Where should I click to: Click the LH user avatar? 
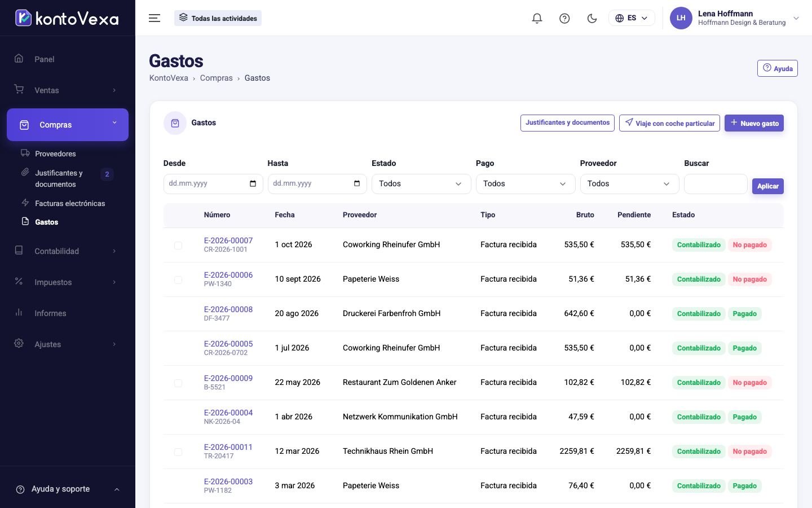point(681,18)
